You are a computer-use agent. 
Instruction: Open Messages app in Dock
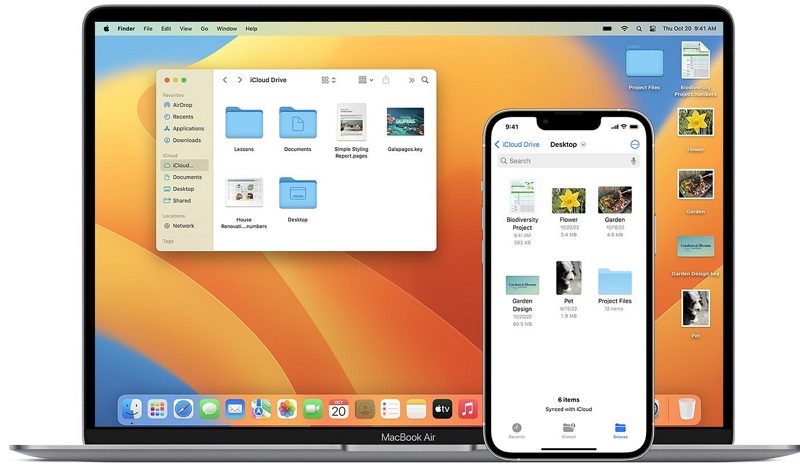[209, 409]
